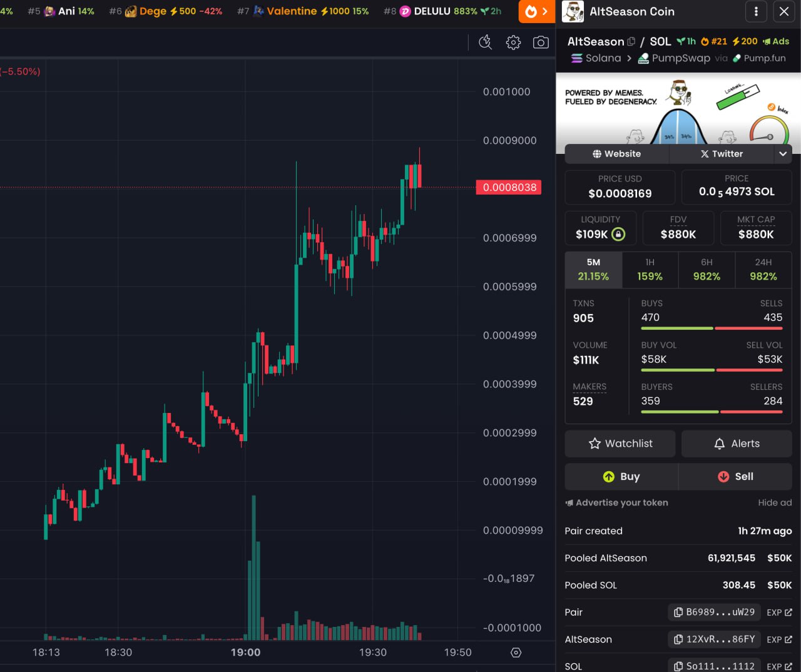This screenshot has height=672, width=801.
Task: Open trending #5 Ani token
Action: pos(61,11)
